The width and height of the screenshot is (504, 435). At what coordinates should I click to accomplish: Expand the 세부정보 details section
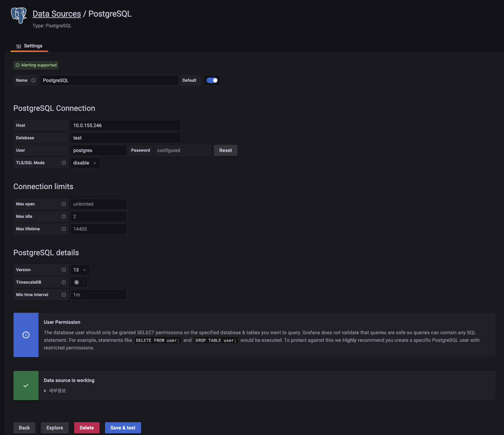[x=55, y=391]
